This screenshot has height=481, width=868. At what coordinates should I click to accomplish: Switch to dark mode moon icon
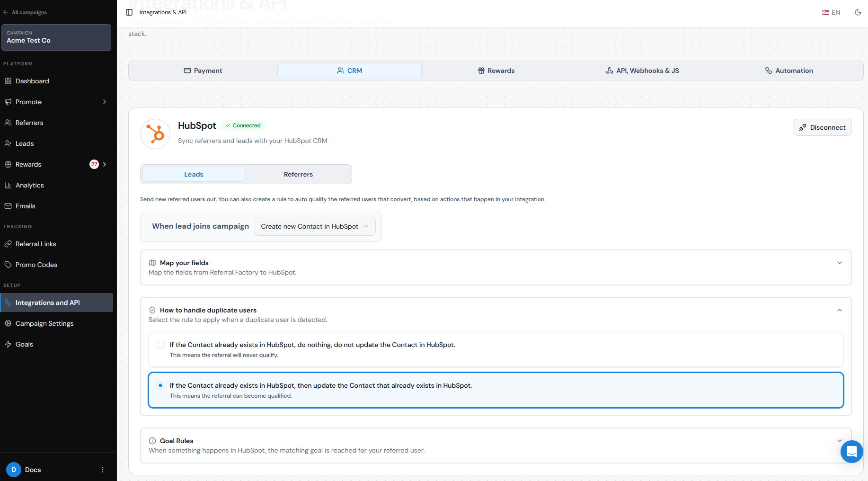pyautogui.click(x=858, y=12)
